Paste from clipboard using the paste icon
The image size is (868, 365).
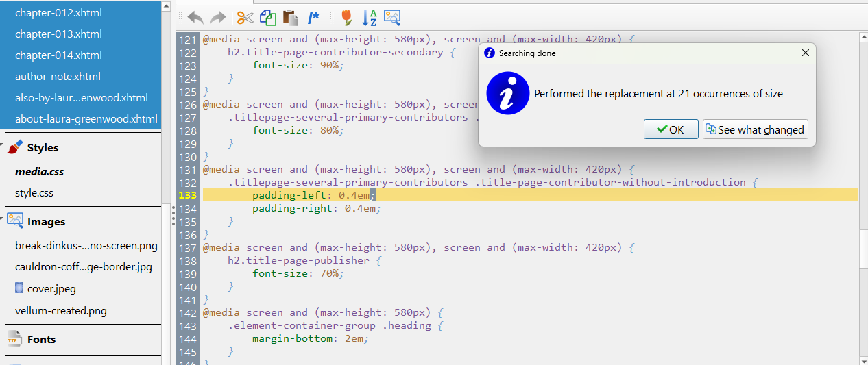pyautogui.click(x=290, y=18)
